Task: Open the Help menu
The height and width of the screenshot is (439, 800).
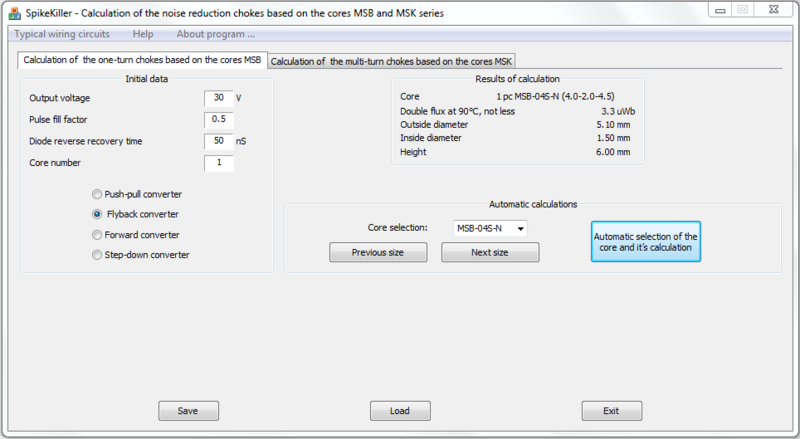Action: click(x=143, y=34)
